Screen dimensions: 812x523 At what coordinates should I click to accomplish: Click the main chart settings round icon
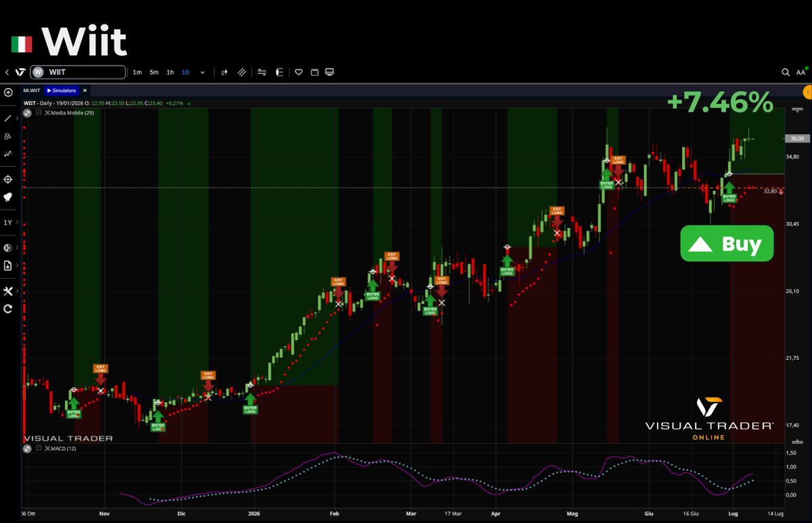[27, 112]
